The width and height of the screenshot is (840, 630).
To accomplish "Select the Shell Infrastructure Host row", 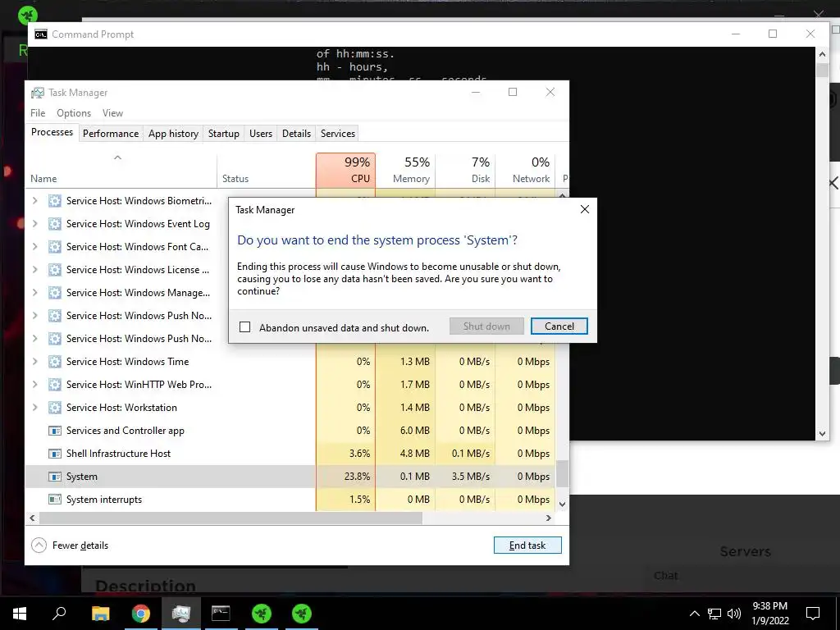I will [290, 454].
